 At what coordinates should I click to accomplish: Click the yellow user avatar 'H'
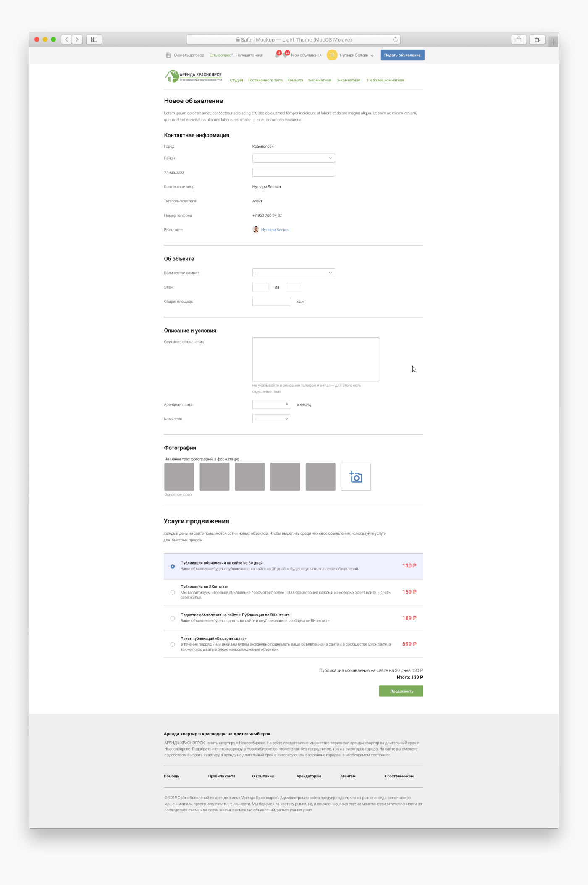point(332,55)
